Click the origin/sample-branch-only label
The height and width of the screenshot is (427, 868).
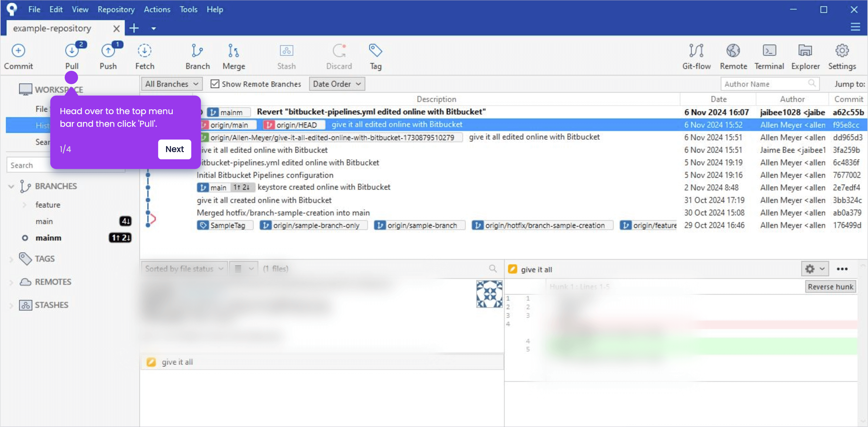(313, 225)
